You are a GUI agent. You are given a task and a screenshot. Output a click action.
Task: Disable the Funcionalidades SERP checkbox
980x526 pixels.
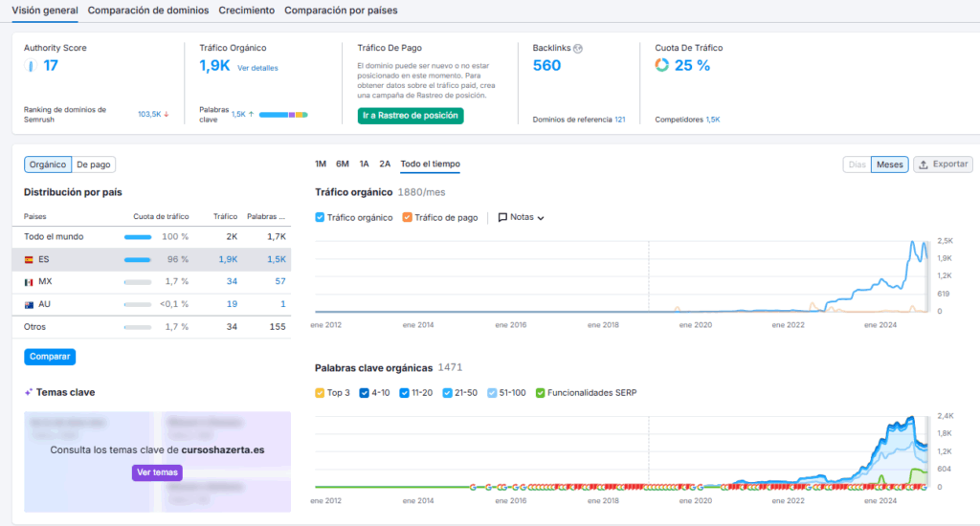(541, 393)
